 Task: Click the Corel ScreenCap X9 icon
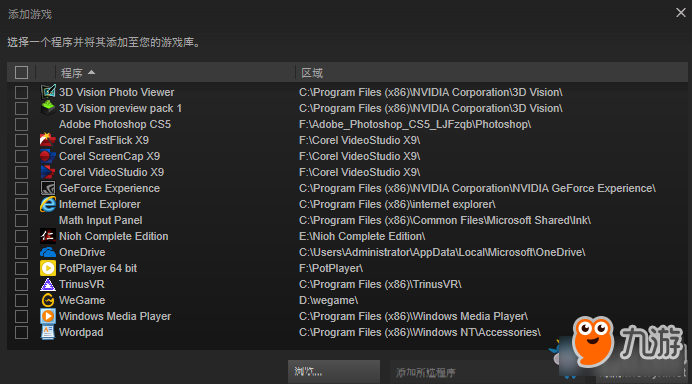click(x=48, y=156)
